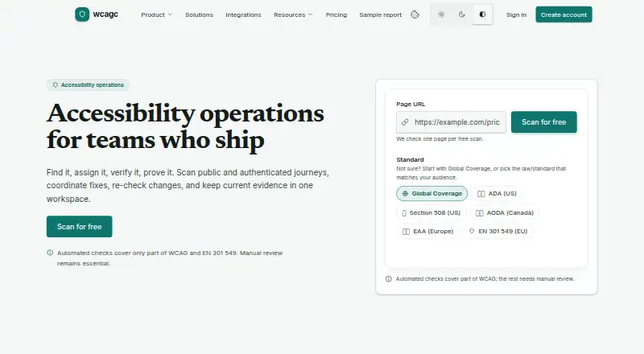Click the Accessibility operations badge
The width and height of the screenshot is (644, 354).
click(88, 85)
